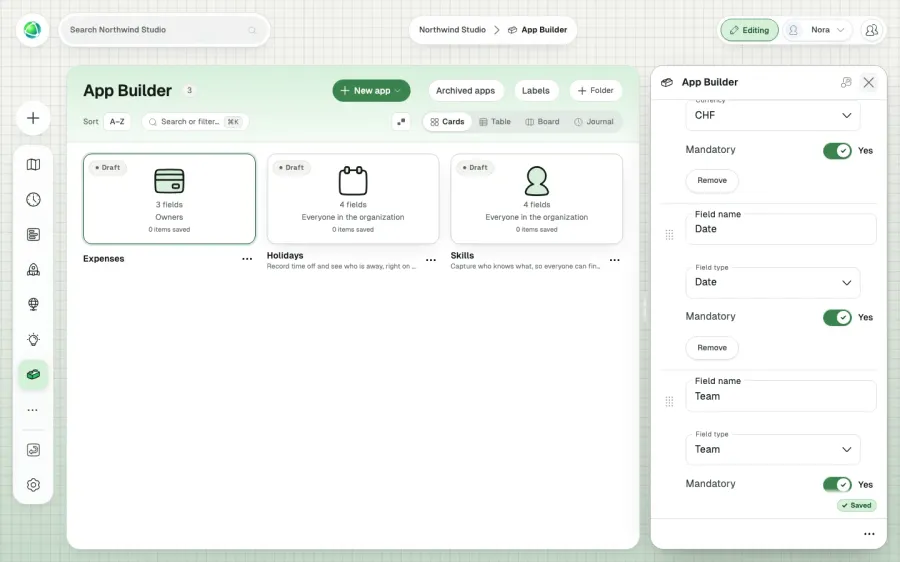Click the brick icon in the panel header

pos(667,83)
